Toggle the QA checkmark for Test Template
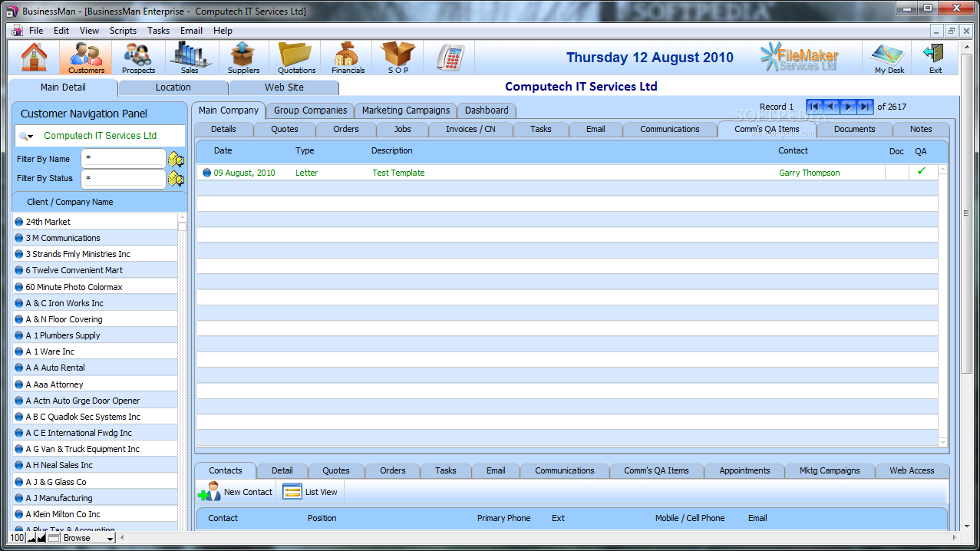Viewport: 980px width, 551px height. tap(921, 172)
